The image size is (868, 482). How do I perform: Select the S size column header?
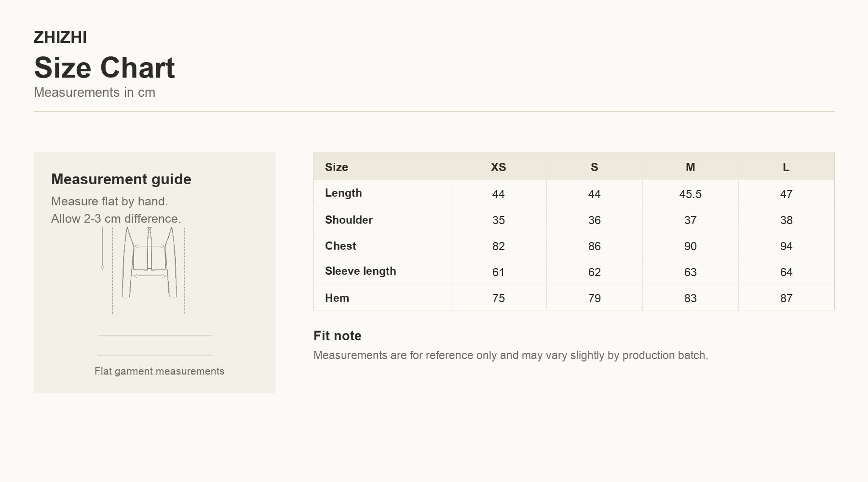594,167
